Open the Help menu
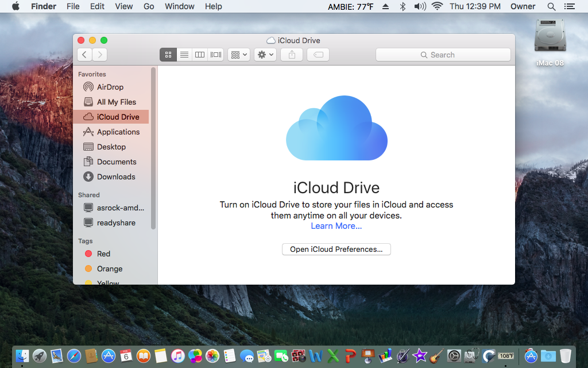The width and height of the screenshot is (588, 368). [x=214, y=6]
